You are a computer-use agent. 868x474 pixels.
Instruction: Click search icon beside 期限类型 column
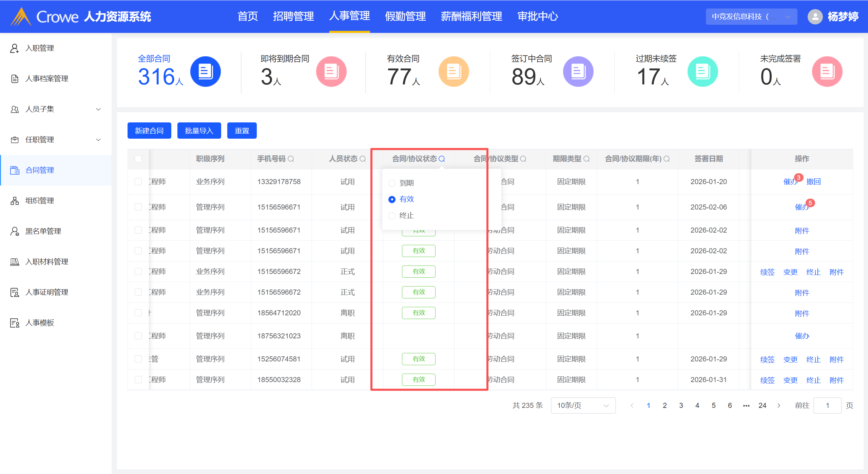[586, 159]
